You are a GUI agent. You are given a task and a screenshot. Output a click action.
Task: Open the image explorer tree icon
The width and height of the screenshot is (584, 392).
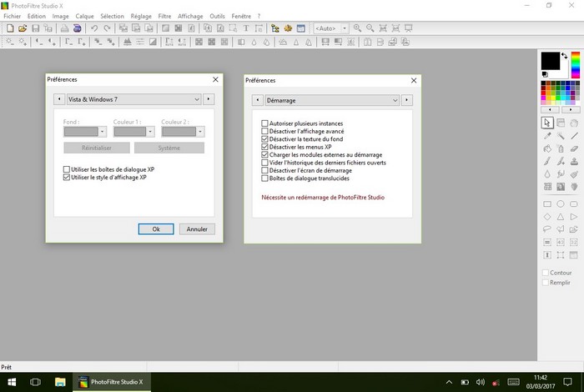pos(274,28)
